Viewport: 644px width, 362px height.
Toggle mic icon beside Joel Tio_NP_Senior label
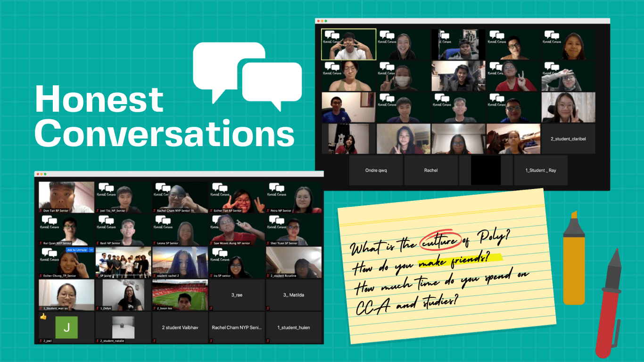point(98,211)
